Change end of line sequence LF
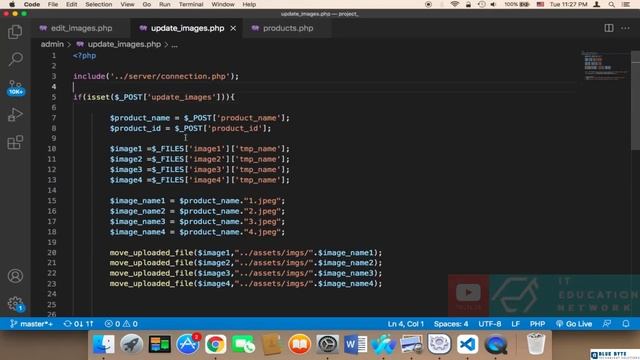Viewport: 640px width, 360px height. click(x=516, y=324)
